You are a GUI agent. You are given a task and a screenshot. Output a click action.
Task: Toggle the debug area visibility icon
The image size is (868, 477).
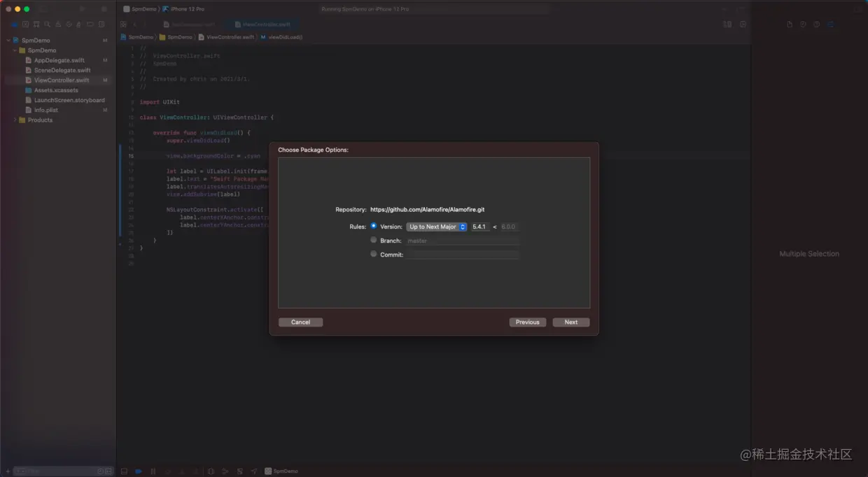[x=124, y=471]
